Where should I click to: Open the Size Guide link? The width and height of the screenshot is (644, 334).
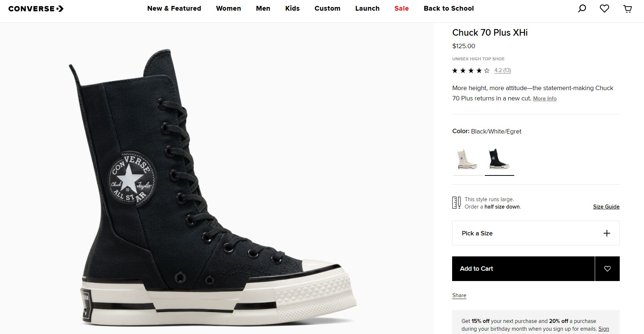pyautogui.click(x=606, y=207)
